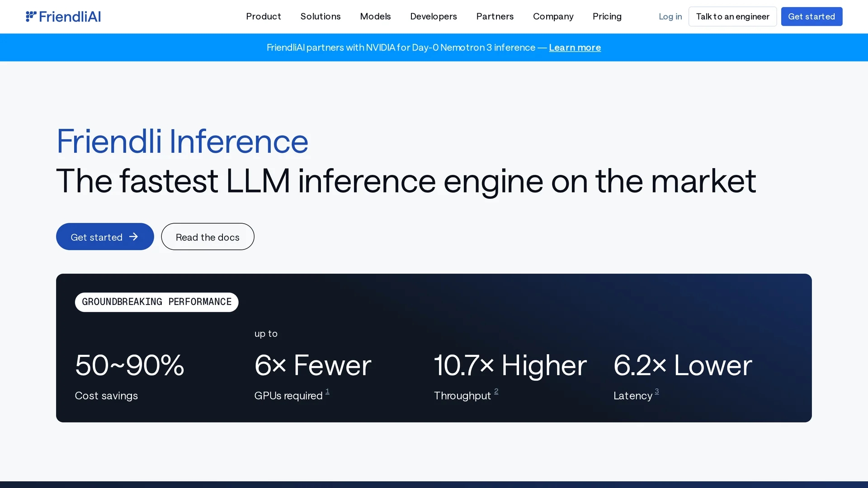Click the Cost savings label
Viewport: 868px width, 488px height.
pyautogui.click(x=106, y=396)
